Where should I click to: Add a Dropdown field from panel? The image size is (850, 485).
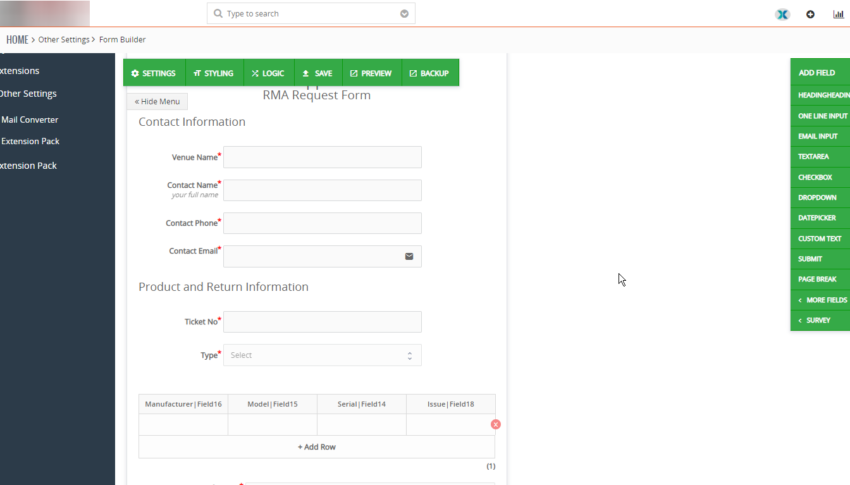(820, 198)
